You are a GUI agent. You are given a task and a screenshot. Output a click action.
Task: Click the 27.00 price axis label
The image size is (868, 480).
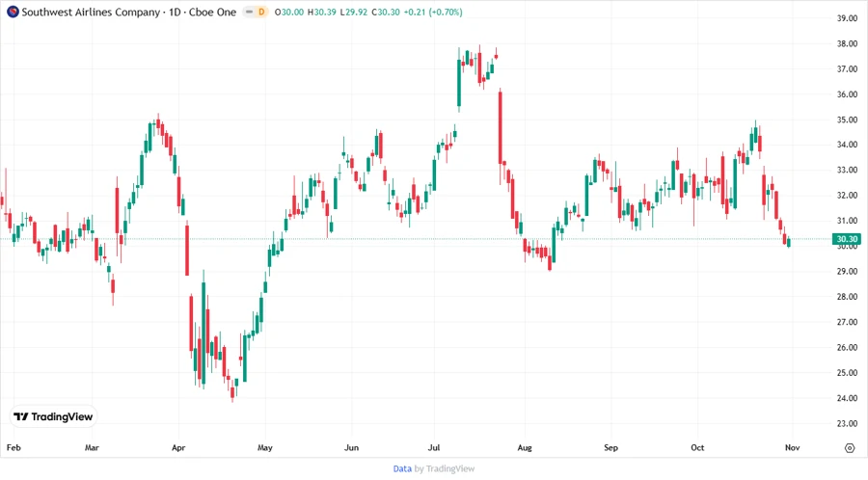coord(847,322)
